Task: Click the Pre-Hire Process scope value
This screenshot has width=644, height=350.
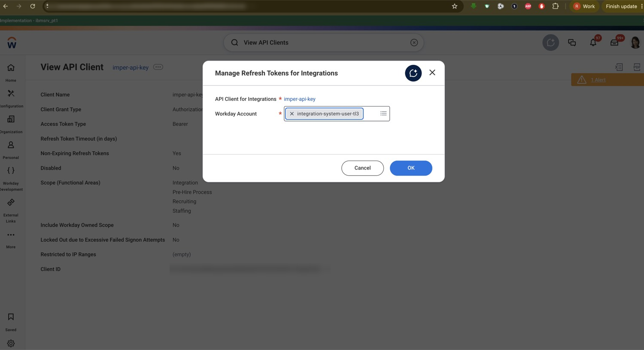Action: click(192, 192)
